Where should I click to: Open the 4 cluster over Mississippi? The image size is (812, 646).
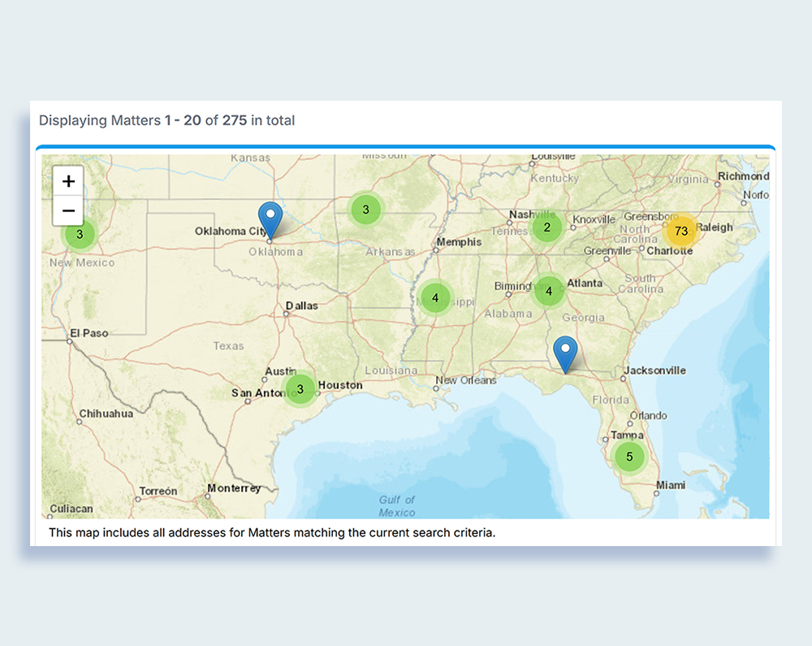point(435,298)
